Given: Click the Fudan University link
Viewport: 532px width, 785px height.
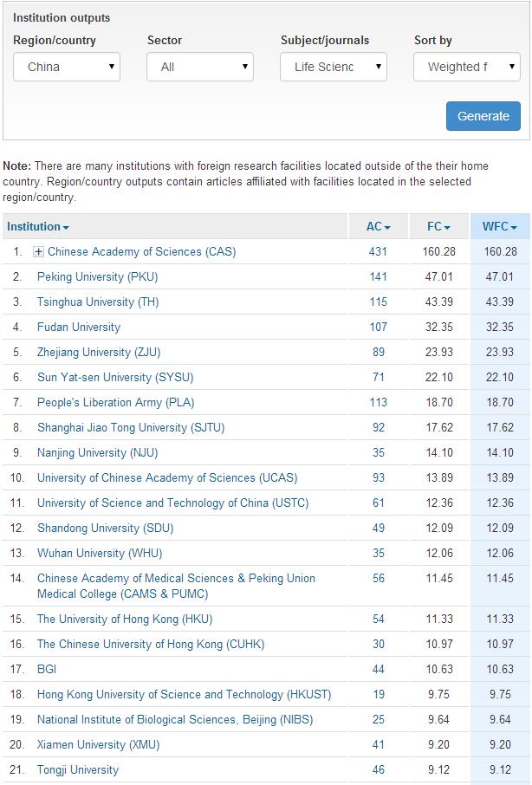Looking at the screenshot, I should tap(79, 328).
